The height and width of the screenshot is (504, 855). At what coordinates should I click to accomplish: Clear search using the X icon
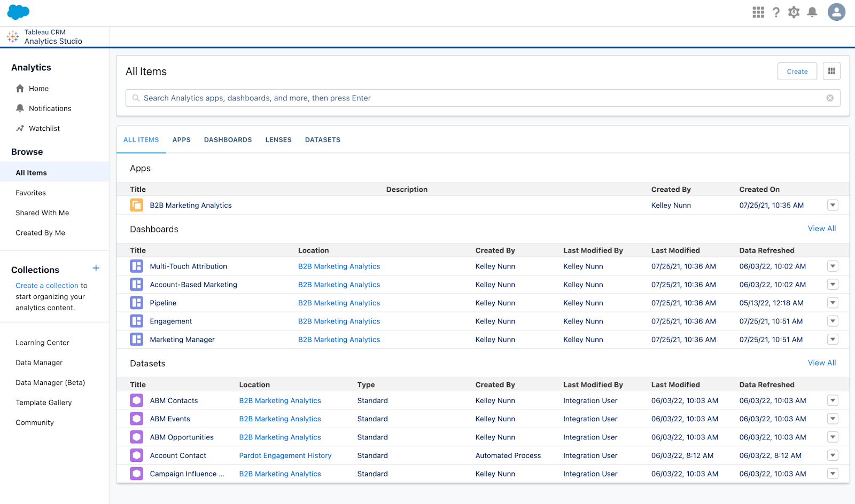coord(830,98)
